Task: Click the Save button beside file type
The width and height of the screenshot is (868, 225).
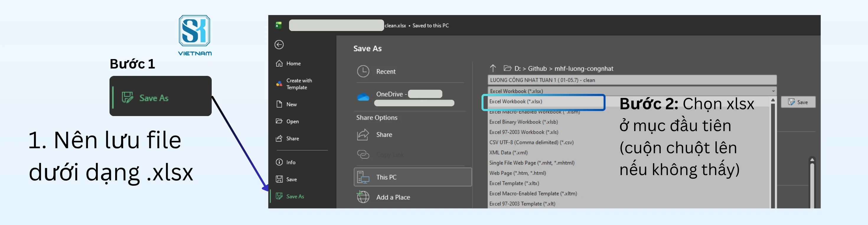Action: pyautogui.click(x=798, y=102)
